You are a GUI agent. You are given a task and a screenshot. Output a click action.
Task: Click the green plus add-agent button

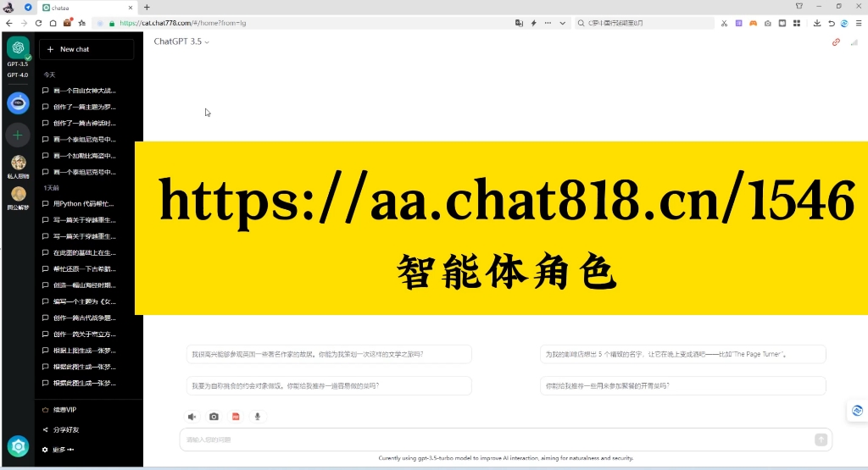(x=18, y=135)
